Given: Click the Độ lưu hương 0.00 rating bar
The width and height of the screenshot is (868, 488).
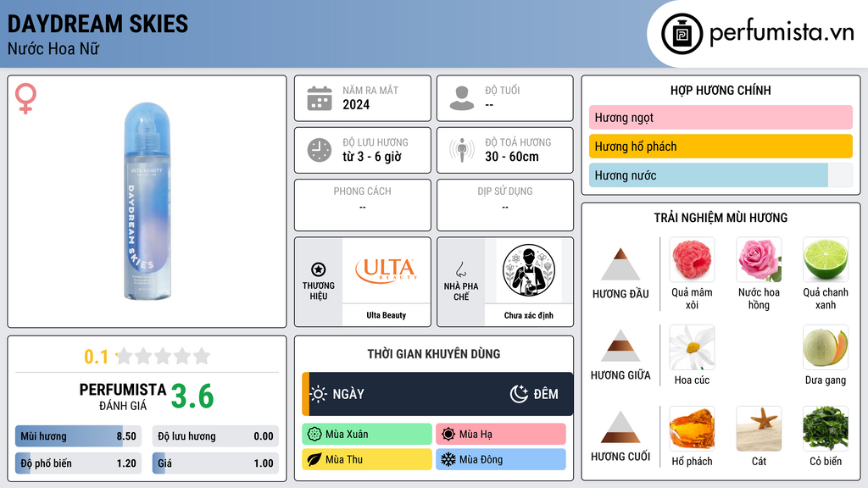Looking at the screenshot, I should tap(215, 436).
